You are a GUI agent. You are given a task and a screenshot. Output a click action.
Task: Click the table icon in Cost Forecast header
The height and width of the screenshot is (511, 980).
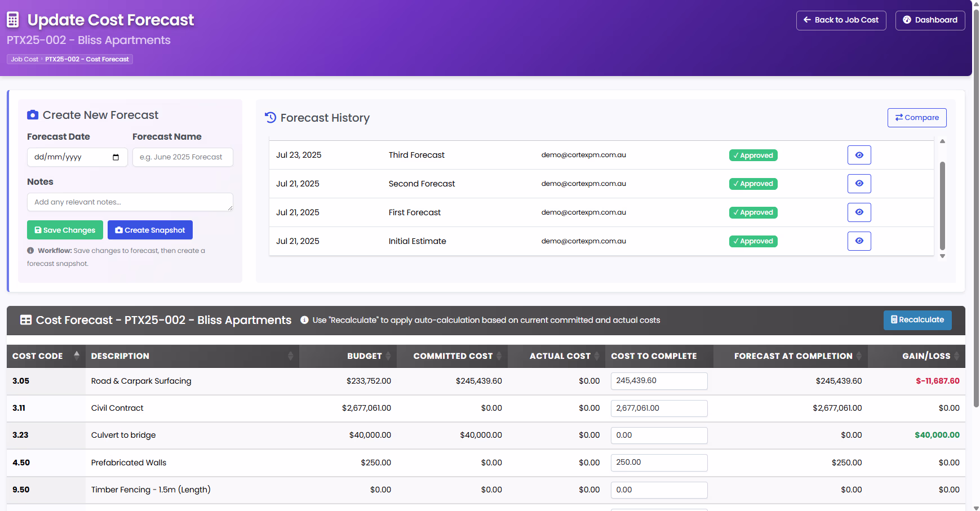(x=26, y=320)
